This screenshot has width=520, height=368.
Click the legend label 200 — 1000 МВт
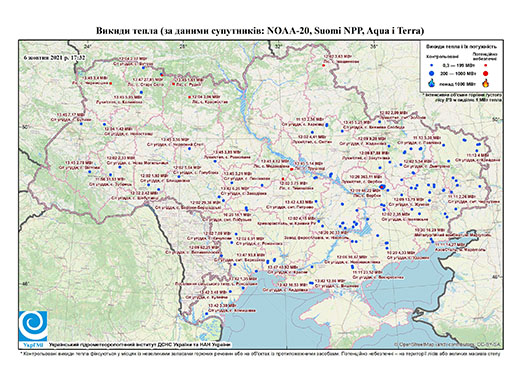click(x=459, y=73)
